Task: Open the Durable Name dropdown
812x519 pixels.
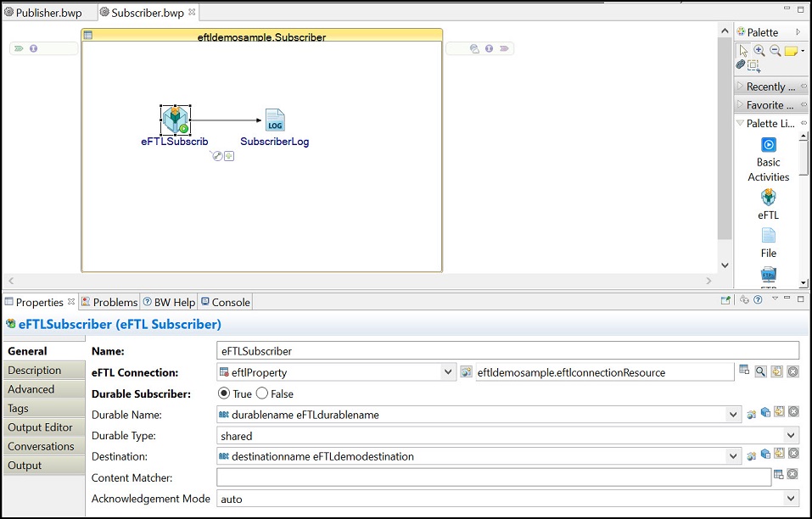Action: [x=733, y=415]
